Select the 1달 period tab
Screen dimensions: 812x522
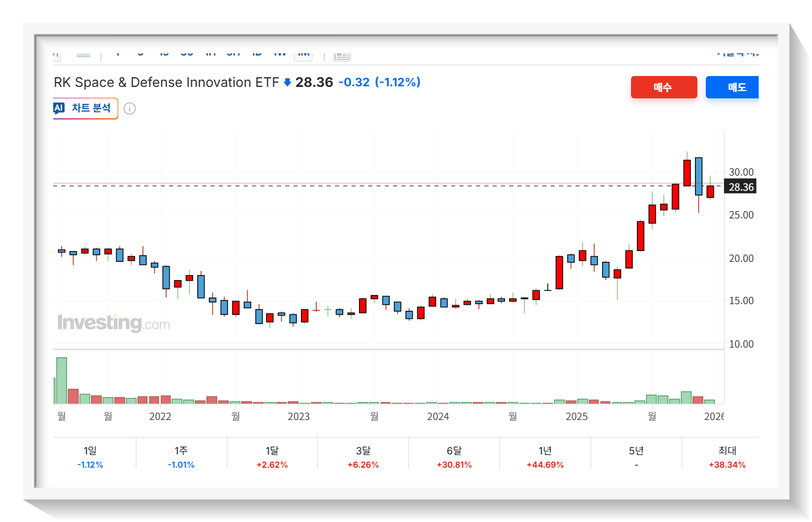pos(272,456)
